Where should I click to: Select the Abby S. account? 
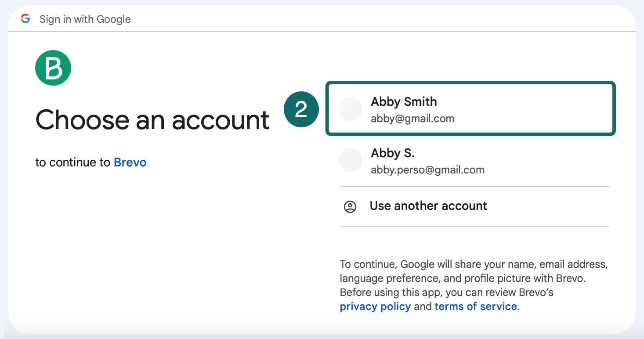click(x=470, y=160)
